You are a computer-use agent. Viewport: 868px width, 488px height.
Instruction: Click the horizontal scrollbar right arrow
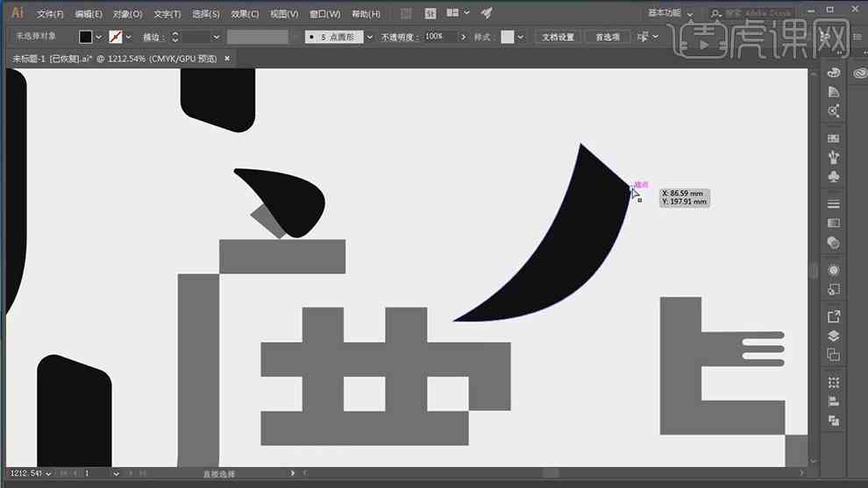801,473
